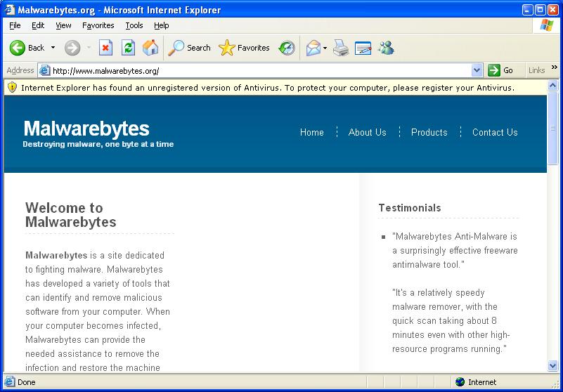Click the green Go button
This screenshot has height=392, width=563.
[x=500, y=70]
